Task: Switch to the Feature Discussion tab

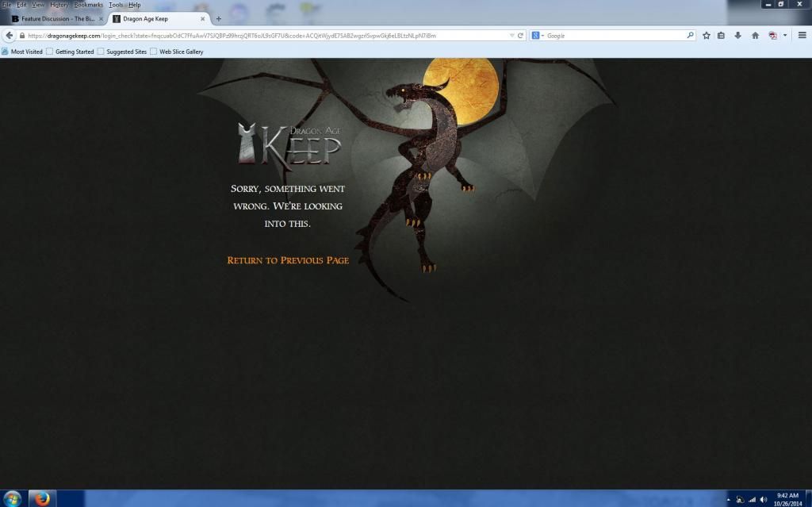Action: pos(57,18)
